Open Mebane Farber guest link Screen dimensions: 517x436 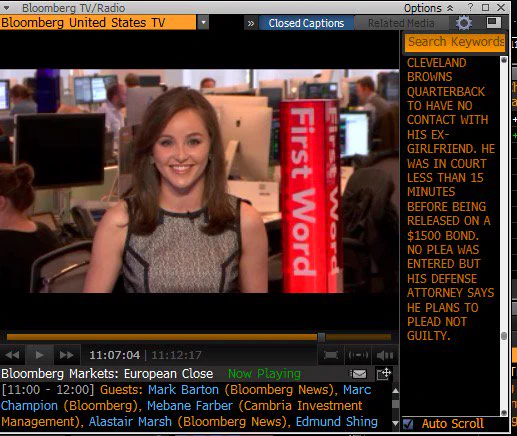point(190,406)
